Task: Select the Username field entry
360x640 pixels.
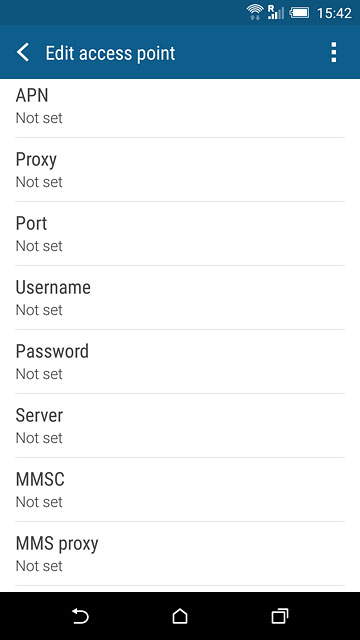Action: click(x=180, y=298)
